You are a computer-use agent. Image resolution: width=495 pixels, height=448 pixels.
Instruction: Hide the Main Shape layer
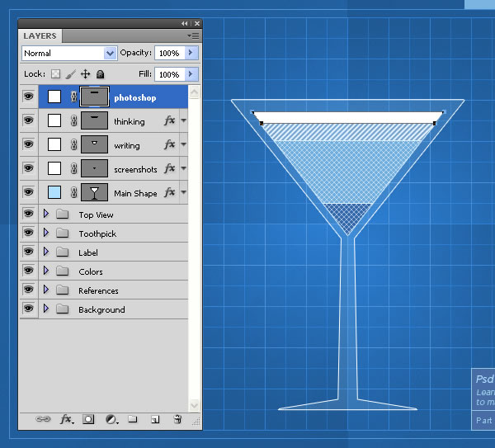pyautogui.click(x=28, y=191)
